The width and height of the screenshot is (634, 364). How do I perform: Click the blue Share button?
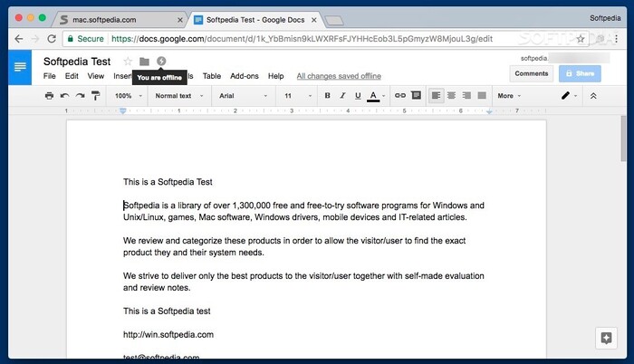(580, 73)
